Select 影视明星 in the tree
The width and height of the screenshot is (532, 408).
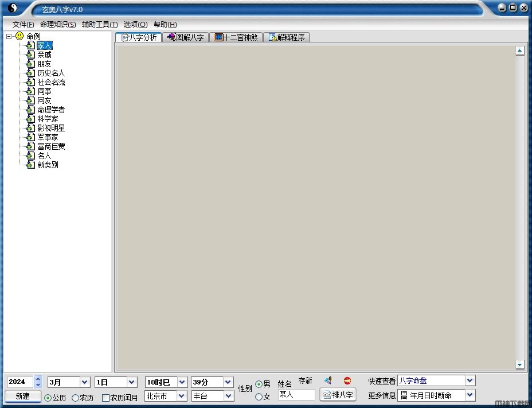point(51,128)
